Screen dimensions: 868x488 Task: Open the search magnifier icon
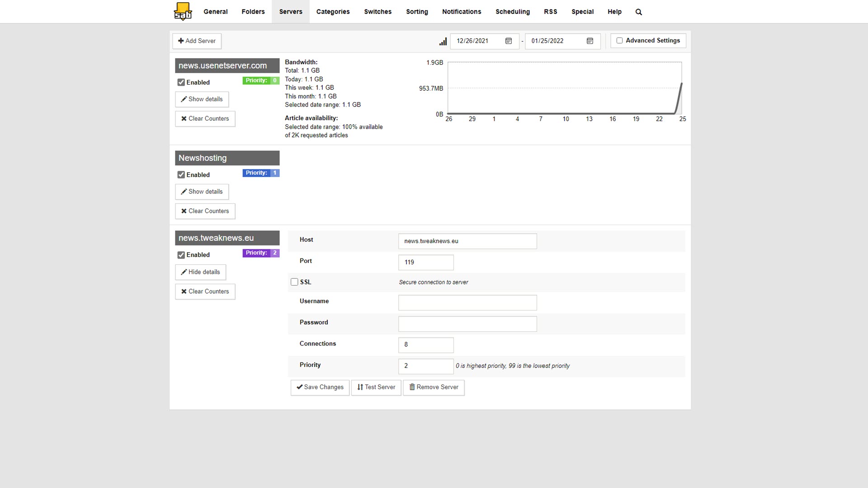pyautogui.click(x=639, y=12)
